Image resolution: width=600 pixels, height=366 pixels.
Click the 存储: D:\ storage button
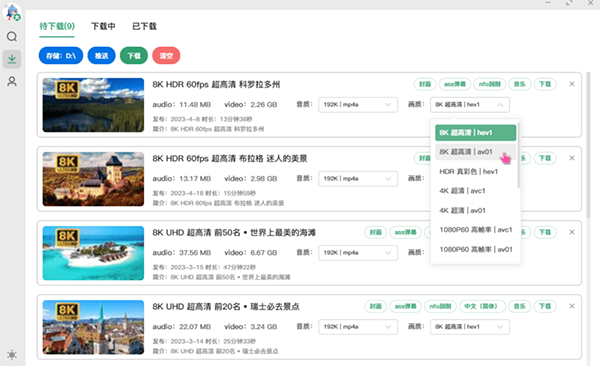tap(61, 56)
